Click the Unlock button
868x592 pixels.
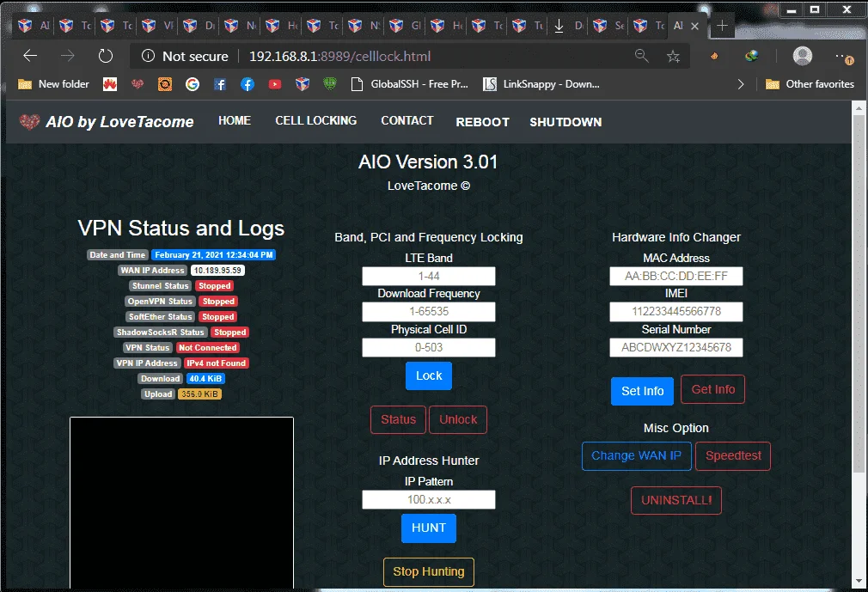(x=458, y=419)
